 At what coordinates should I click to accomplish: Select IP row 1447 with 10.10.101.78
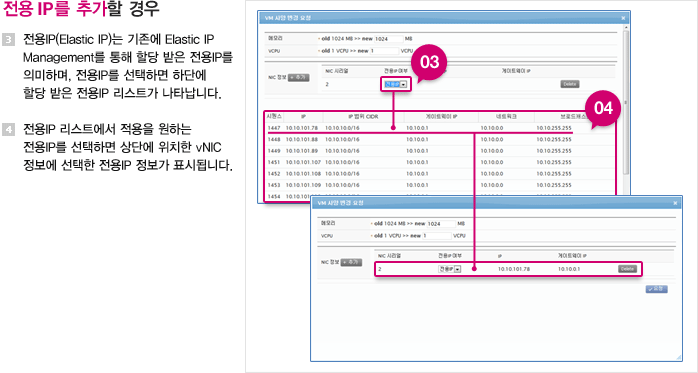pyautogui.click(x=418, y=128)
